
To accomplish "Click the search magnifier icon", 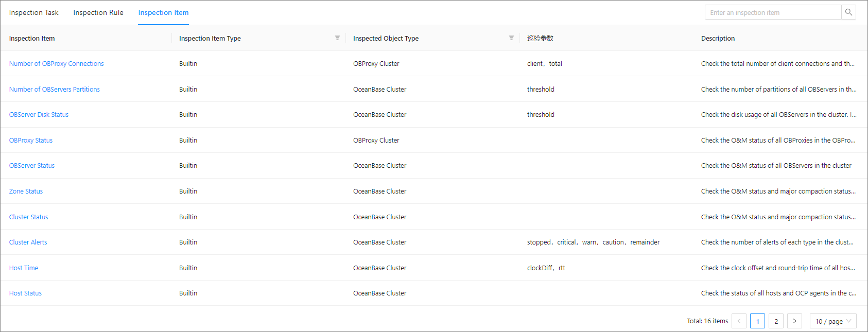I will [848, 12].
